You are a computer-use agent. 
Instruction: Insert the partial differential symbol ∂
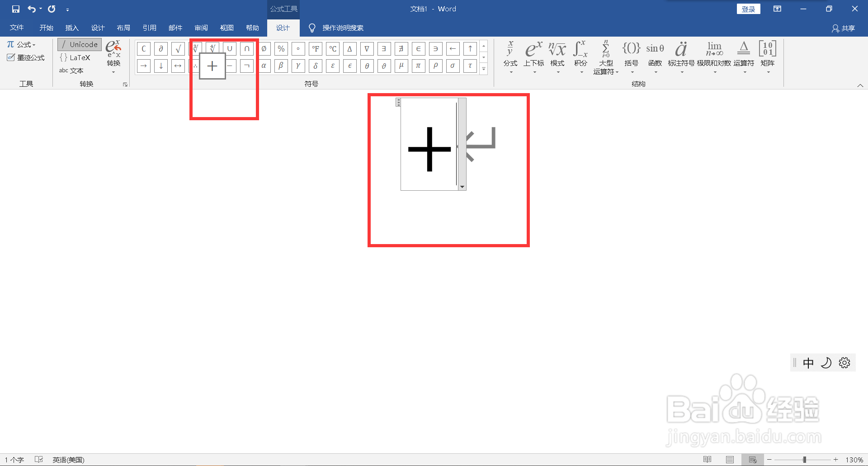pyautogui.click(x=161, y=49)
